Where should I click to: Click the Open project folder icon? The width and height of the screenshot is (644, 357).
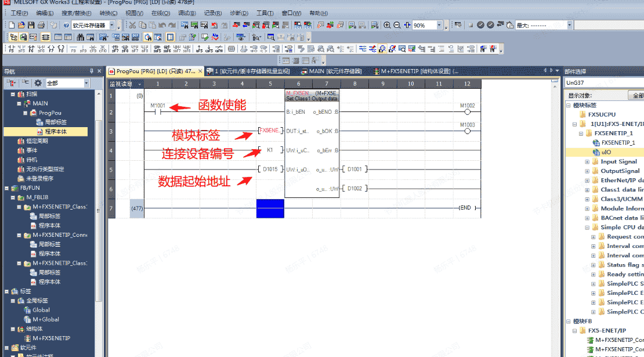pyautogui.click(x=21, y=26)
